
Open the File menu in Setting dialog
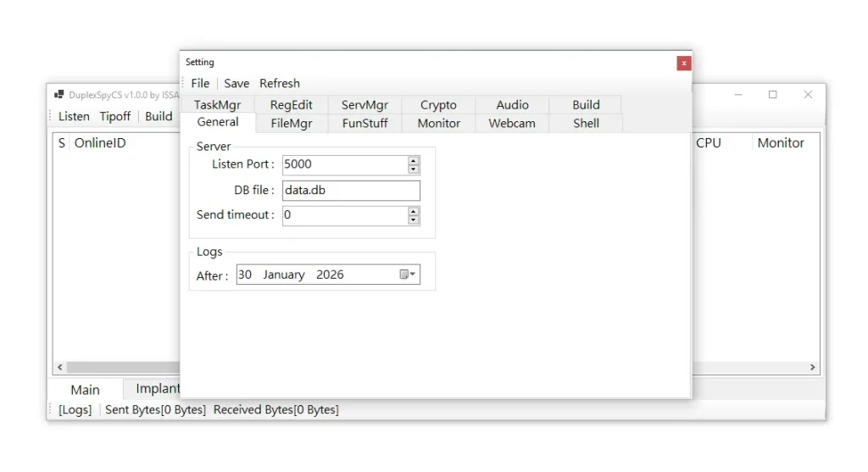click(200, 83)
